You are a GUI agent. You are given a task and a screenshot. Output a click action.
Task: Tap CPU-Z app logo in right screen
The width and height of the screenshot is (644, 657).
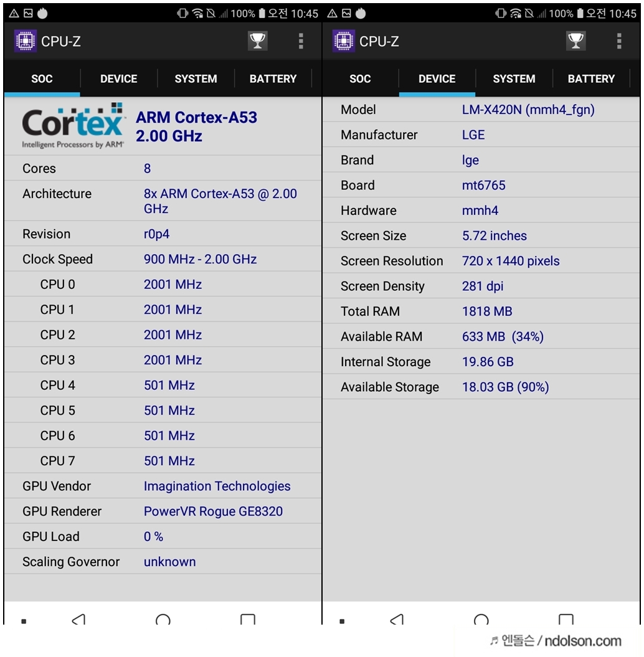[x=344, y=41]
